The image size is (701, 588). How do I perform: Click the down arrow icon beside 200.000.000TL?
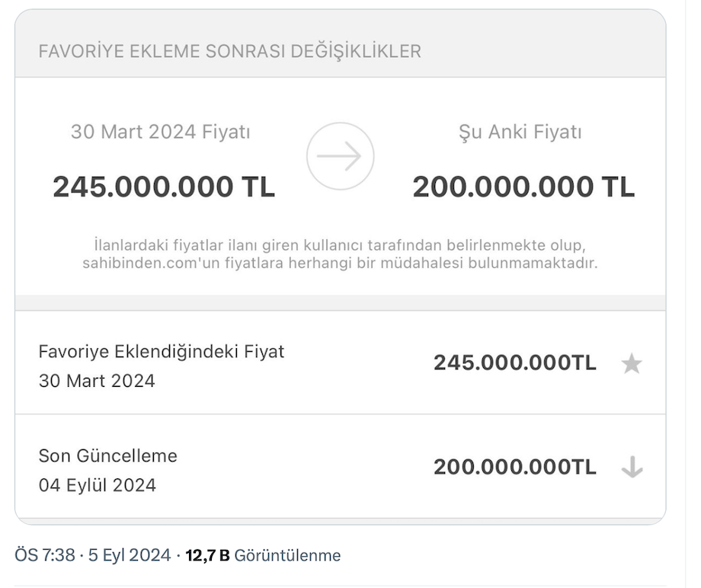pos(632,467)
